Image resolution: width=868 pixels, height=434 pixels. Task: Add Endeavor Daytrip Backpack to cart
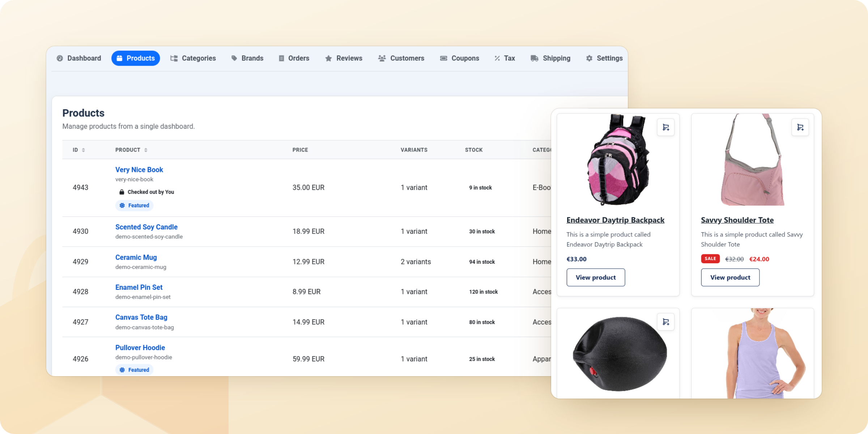coord(666,127)
